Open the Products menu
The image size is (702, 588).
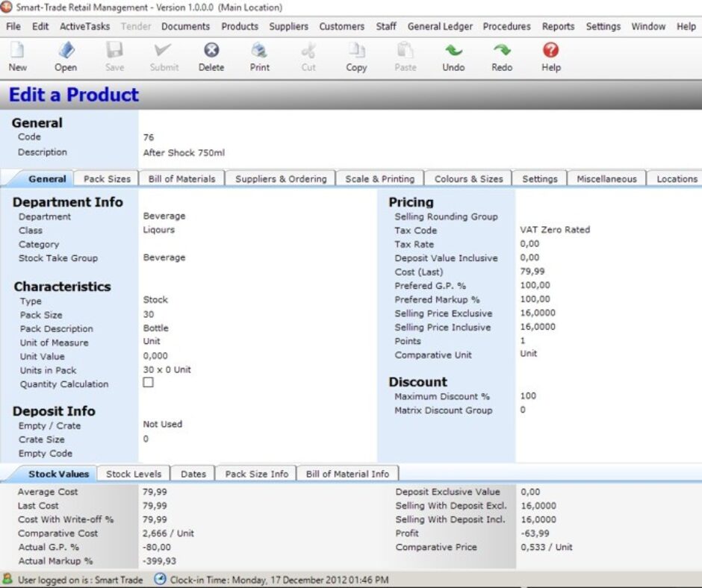tap(239, 26)
